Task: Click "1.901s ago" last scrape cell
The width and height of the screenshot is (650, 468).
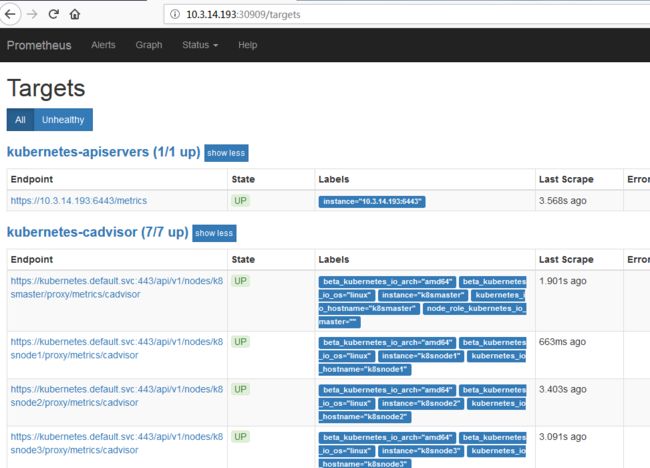Action: (563, 281)
